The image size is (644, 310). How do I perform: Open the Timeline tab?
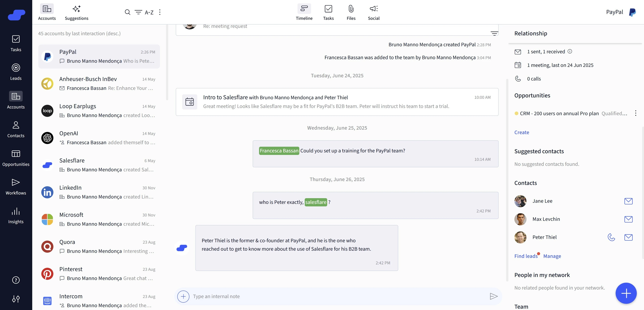click(304, 12)
